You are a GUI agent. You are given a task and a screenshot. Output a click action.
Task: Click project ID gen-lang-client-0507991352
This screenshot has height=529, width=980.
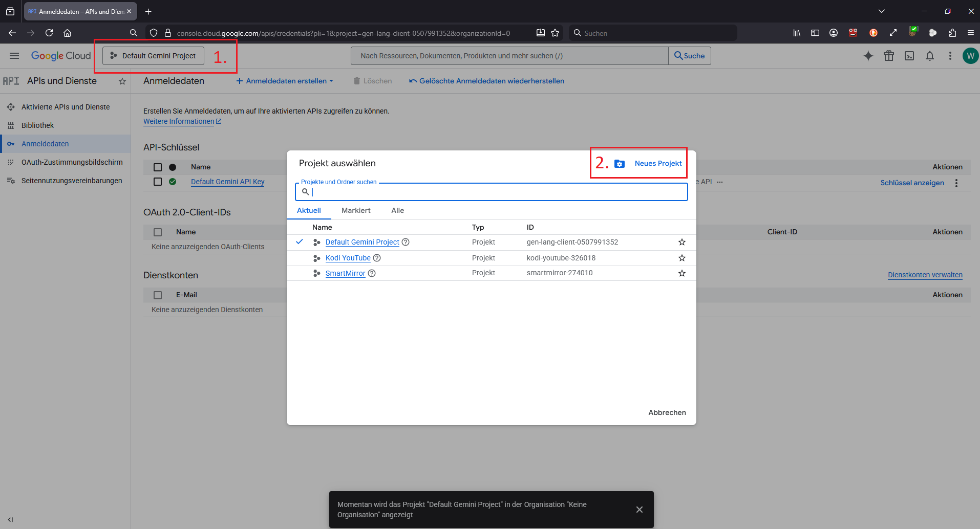(x=572, y=242)
